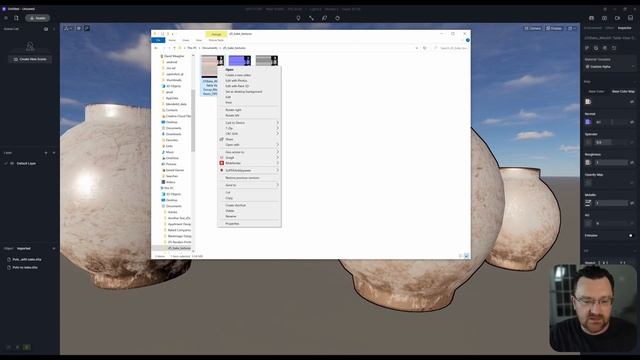The height and width of the screenshot is (360, 640).
Task: Click the link icon on the Roughness row
Action: (x=632, y=162)
